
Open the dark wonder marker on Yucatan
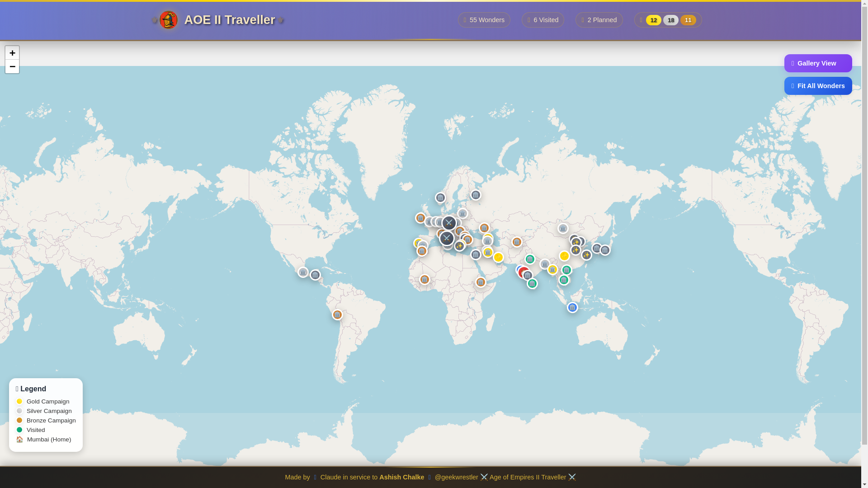click(315, 275)
